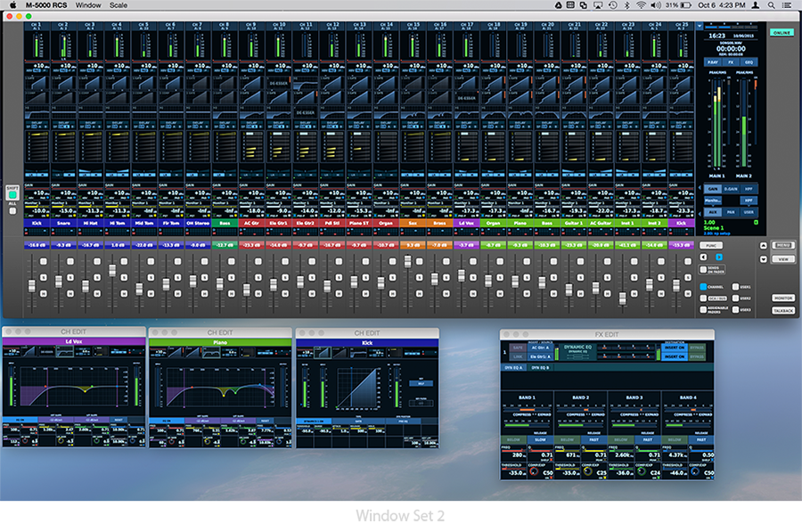Click the Wi-Fi icon in menu bar
Viewport: 802px width, 532px height.
(640, 5)
